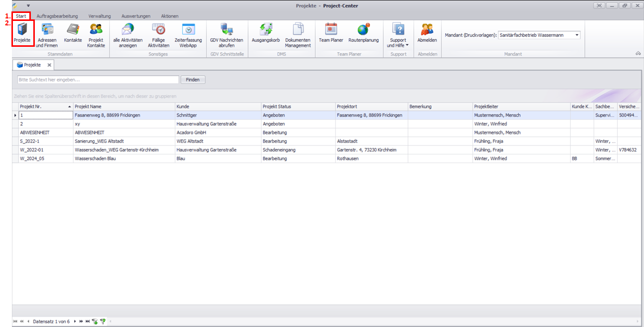Open the Ausgangskorb
Image resolution: width=644 pixels, height=327 pixels.
(266, 33)
